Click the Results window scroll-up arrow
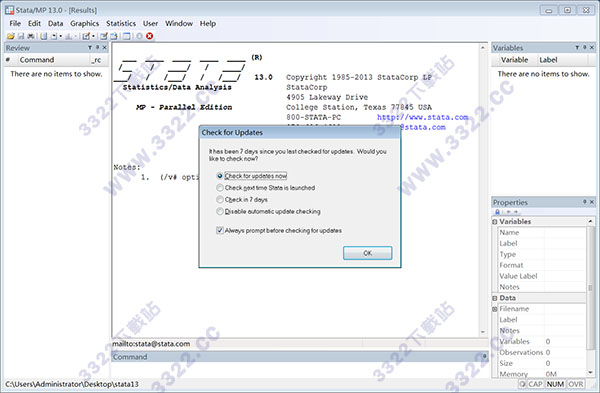The image size is (600, 393). 483,48
